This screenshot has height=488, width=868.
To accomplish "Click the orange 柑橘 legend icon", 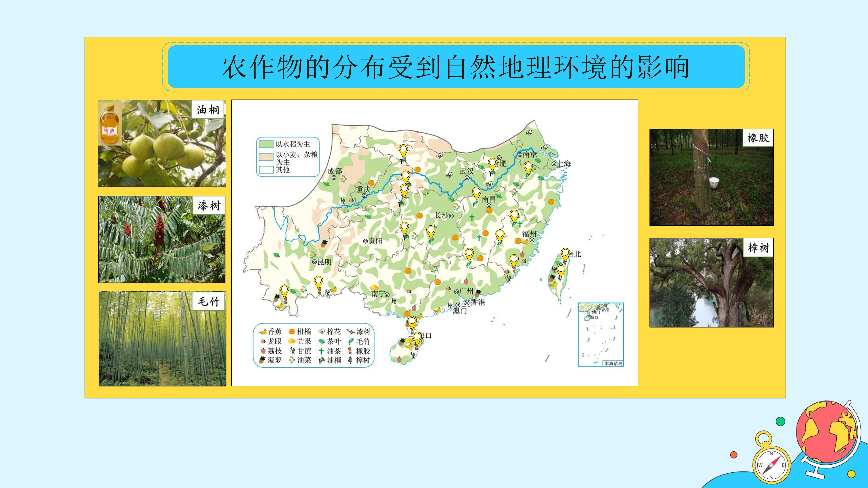I will click(x=292, y=332).
